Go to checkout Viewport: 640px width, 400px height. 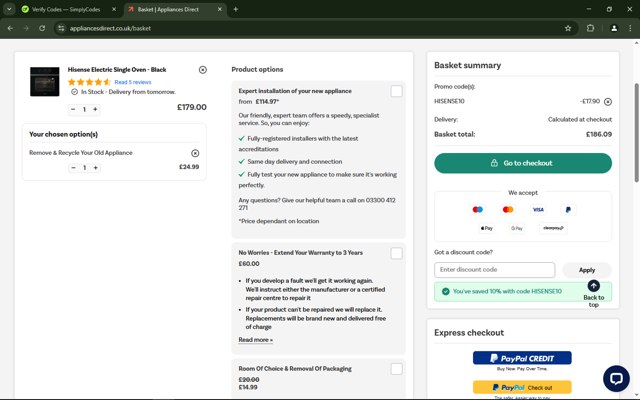click(523, 163)
